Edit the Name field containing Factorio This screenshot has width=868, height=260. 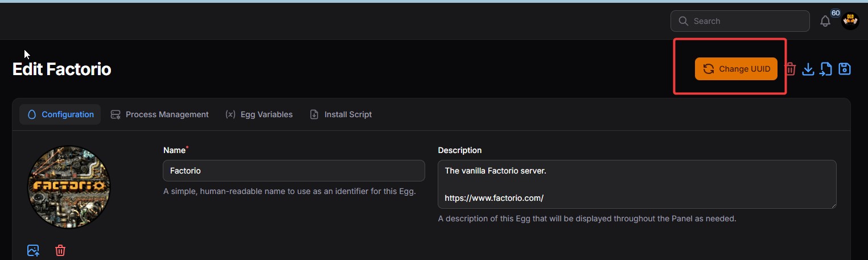click(294, 171)
